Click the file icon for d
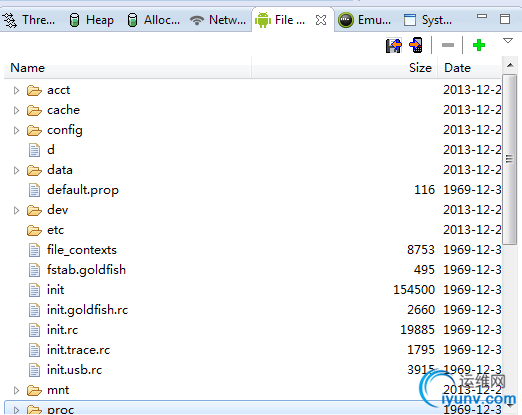The image size is (522, 415). tap(34, 150)
